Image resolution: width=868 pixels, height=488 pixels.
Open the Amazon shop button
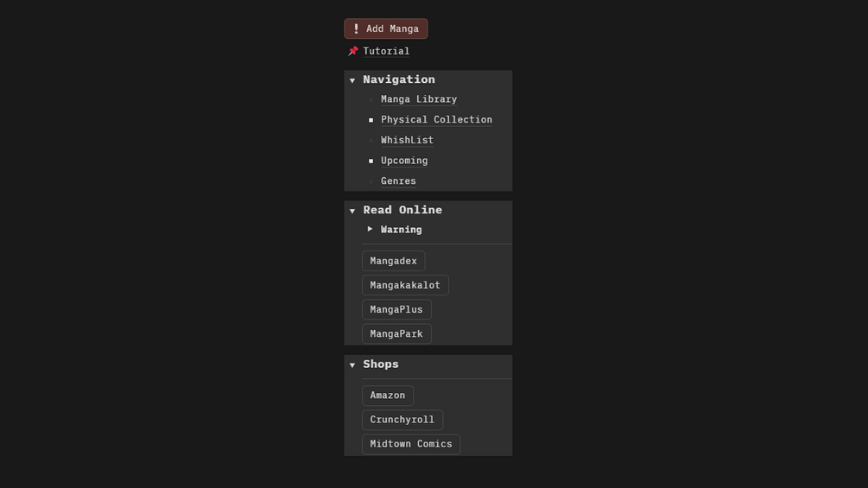[387, 396]
